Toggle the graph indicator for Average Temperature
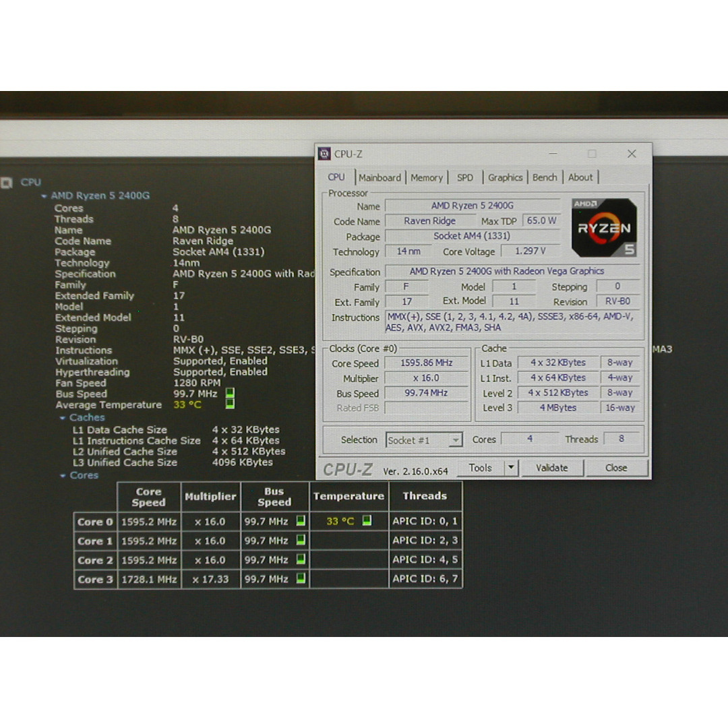Screen dimensions: 728x728 (229, 405)
